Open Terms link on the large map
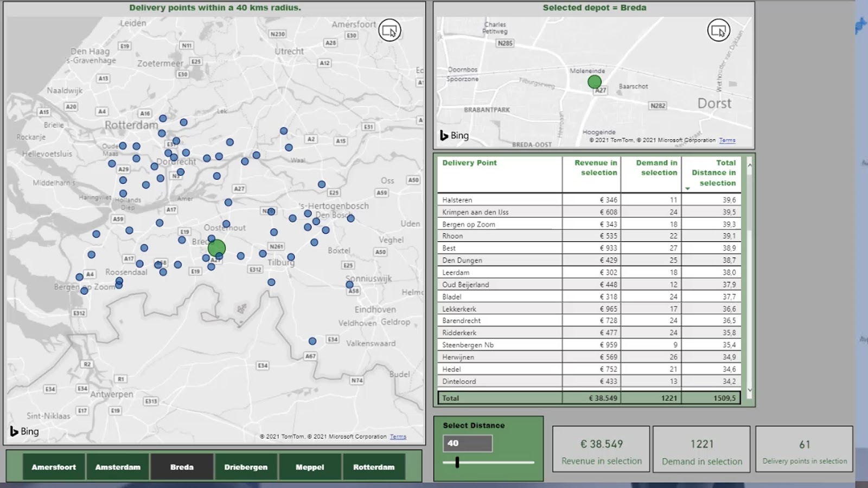Image resolution: width=868 pixels, height=488 pixels. [x=398, y=436]
